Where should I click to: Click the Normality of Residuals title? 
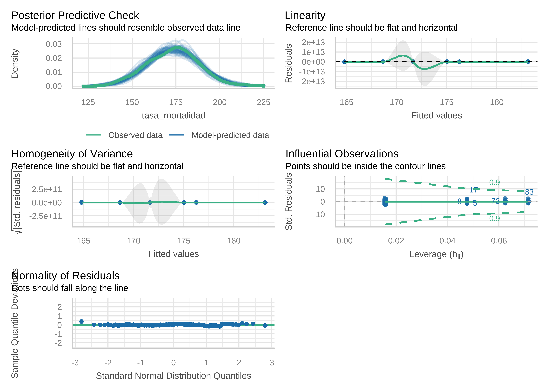tap(66, 276)
